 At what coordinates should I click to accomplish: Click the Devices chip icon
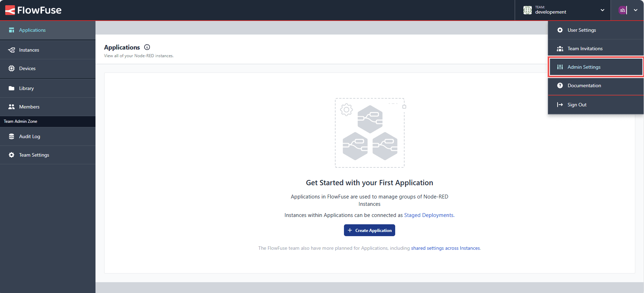click(x=11, y=68)
